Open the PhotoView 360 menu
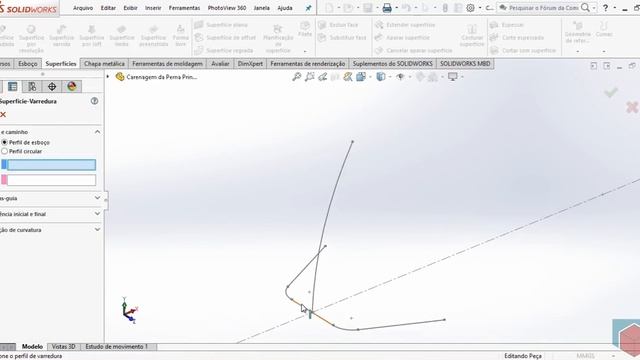Viewport: 640px width, 360px height. 227,8
